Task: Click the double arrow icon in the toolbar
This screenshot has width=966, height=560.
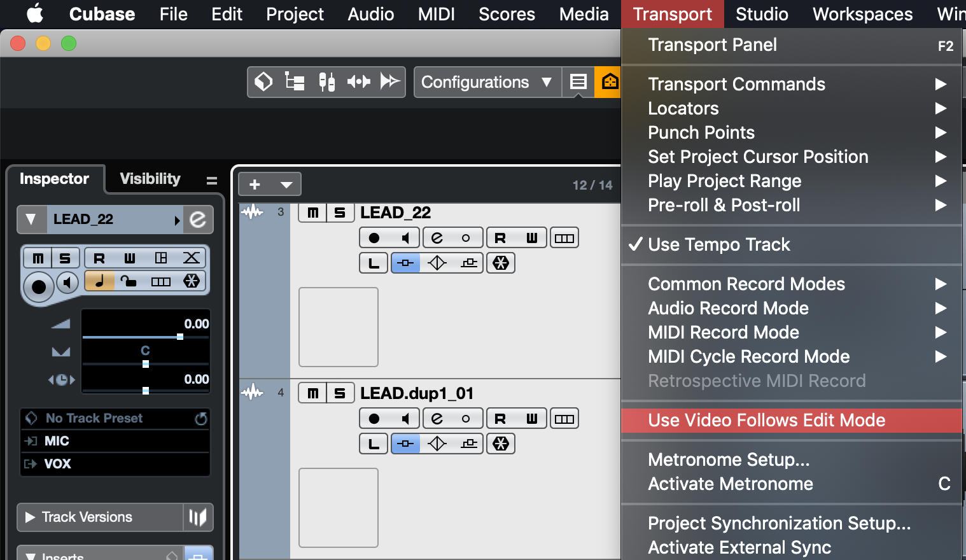Action: coord(389,81)
